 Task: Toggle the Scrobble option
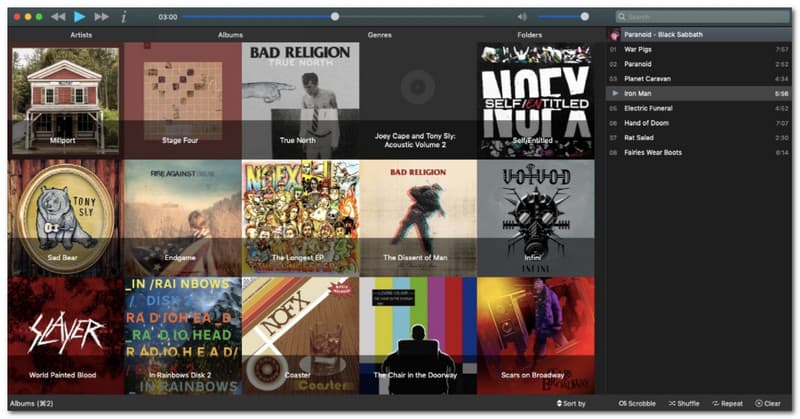[637, 404]
